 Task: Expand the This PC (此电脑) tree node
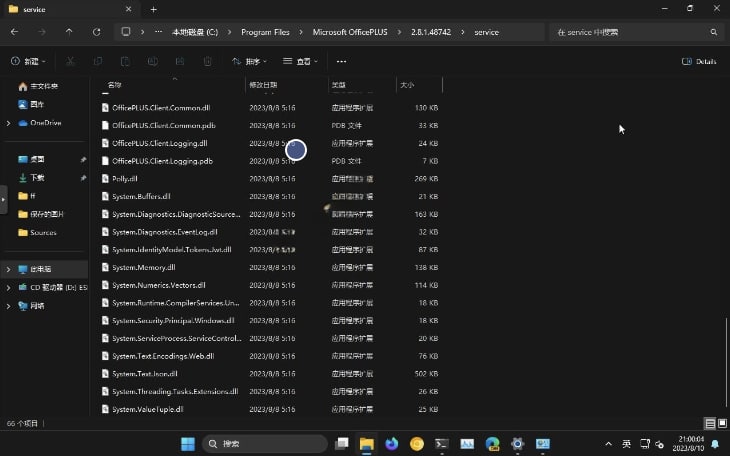coord(8,269)
